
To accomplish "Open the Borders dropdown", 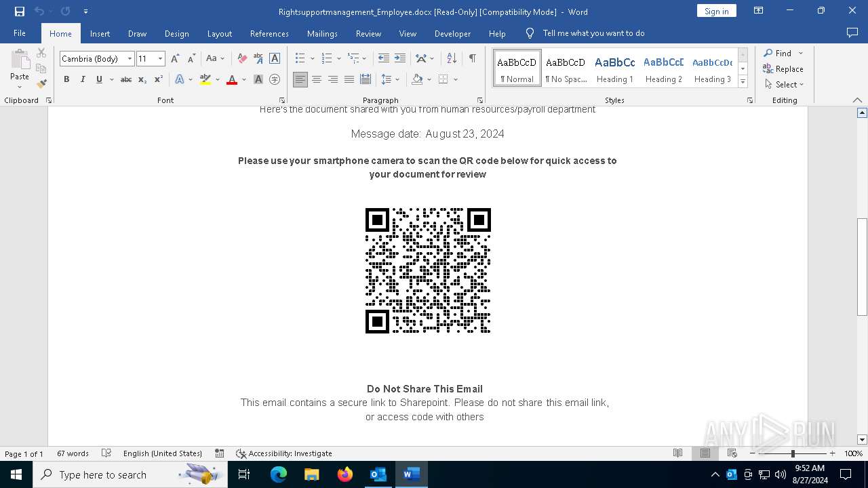I will click(456, 80).
